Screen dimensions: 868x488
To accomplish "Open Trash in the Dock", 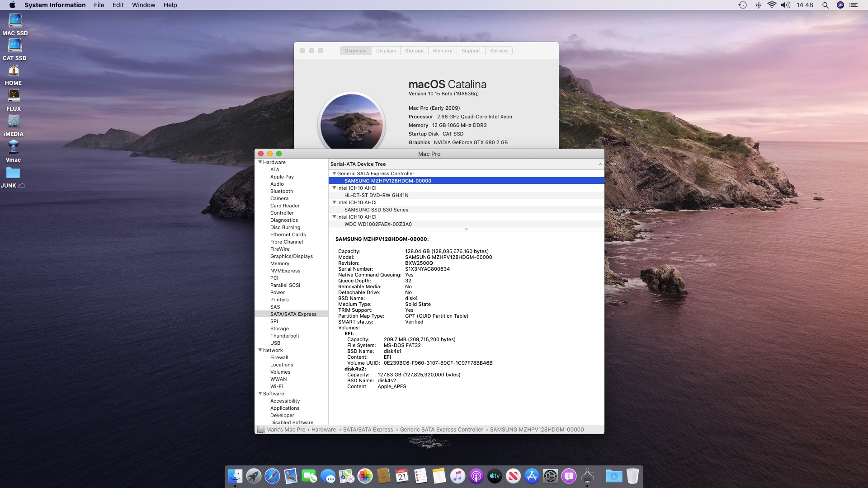I will 632,476.
